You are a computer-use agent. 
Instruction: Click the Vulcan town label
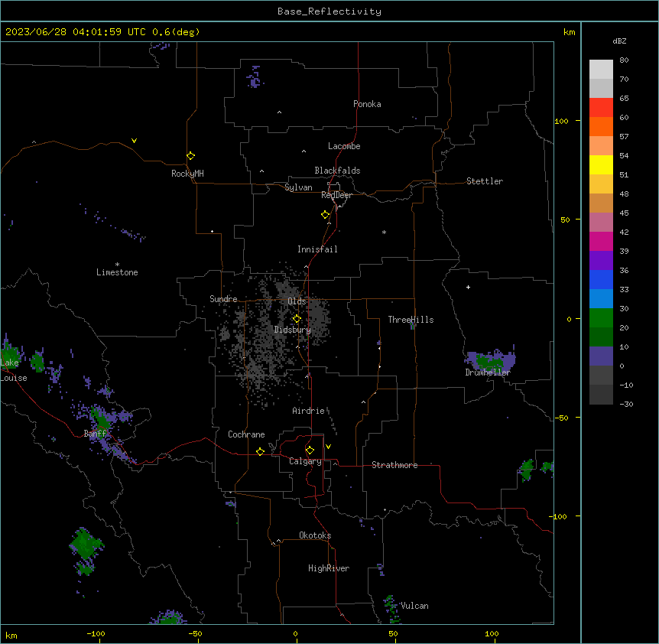tap(414, 606)
